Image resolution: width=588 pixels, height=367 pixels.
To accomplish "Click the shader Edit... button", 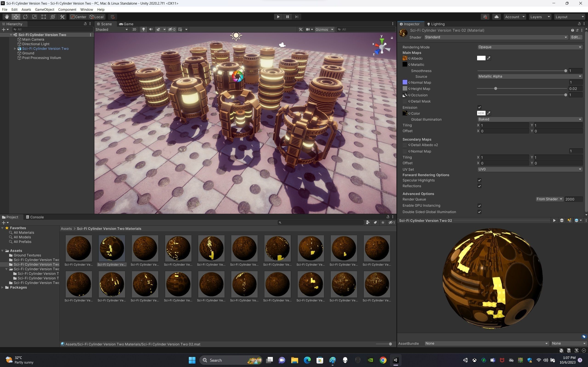I will [x=576, y=37].
